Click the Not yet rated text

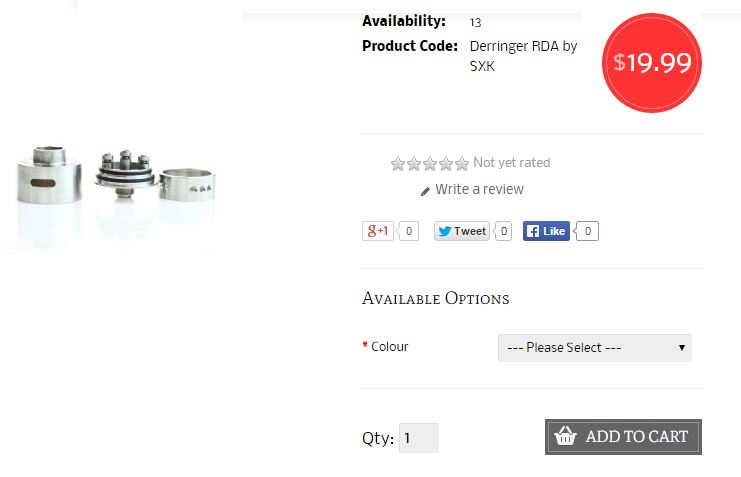pos(512,163)
